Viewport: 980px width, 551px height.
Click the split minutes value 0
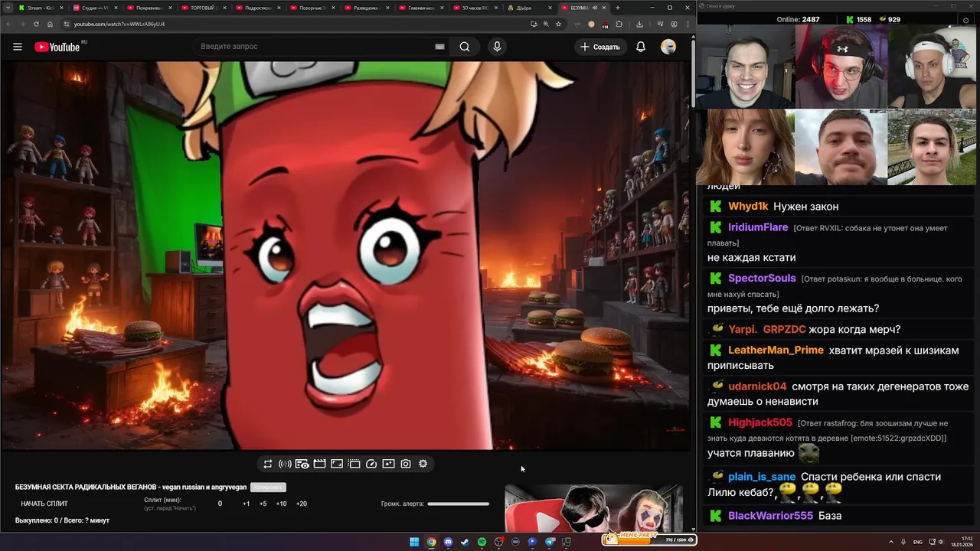[x=220, y=504]
